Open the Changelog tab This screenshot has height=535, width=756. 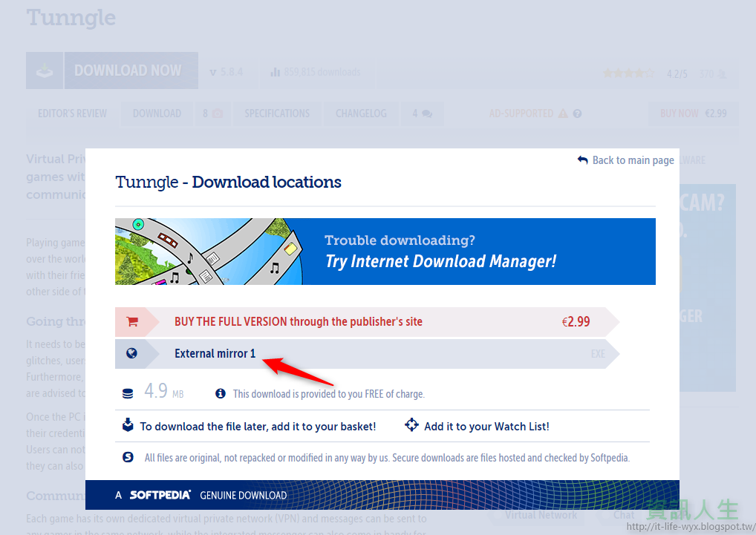pyautogui.click(x=361, y=114)
